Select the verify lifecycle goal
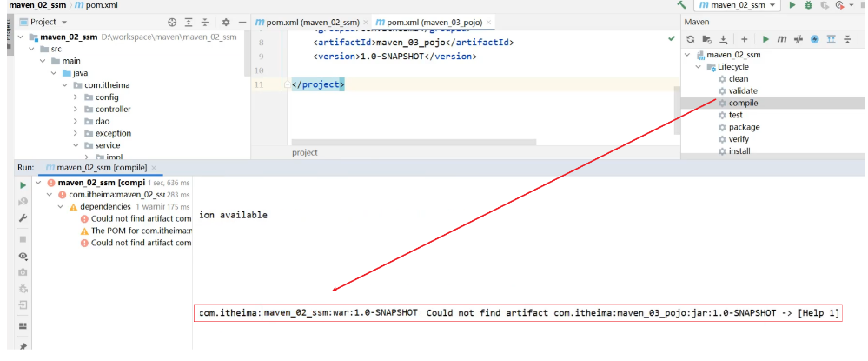The image size is (868, 361). (x=739, y=139)
